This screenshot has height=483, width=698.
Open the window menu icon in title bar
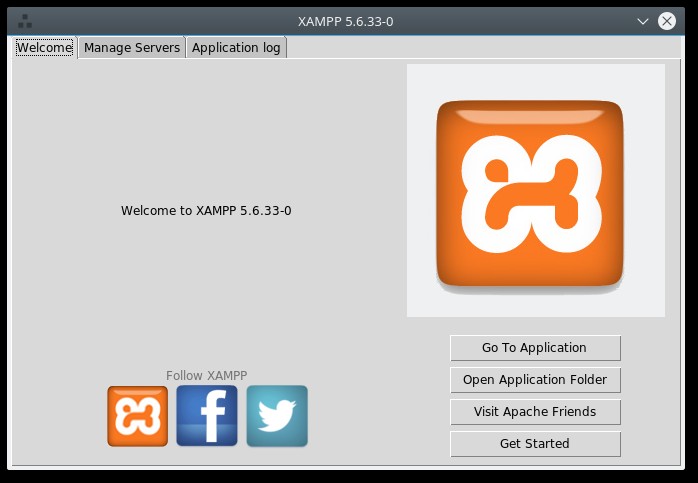25,21
